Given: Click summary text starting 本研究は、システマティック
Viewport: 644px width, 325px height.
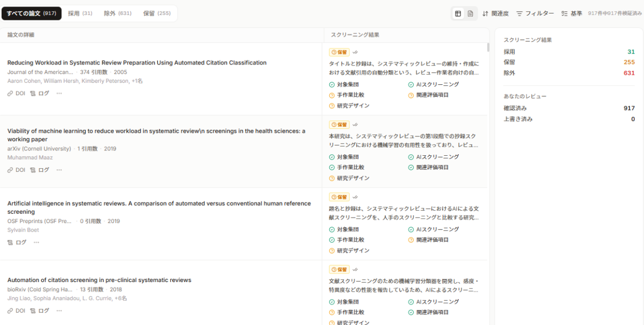Looking at the screenshot, I should pyautogui.click(x=405, y=141).
